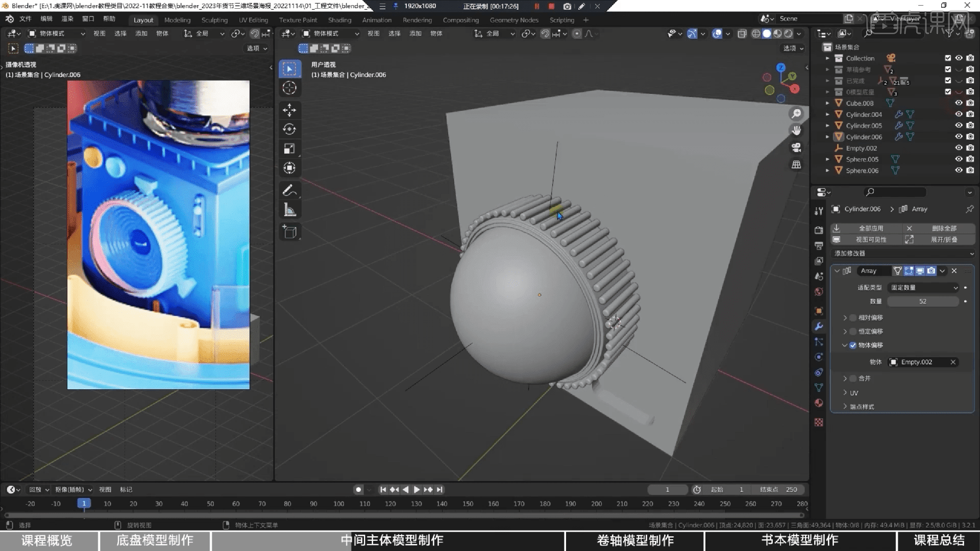Switch to the Shading workspace tab
Image resolution: width=980 pixels, height=551 pixels.
pos(339,20)
